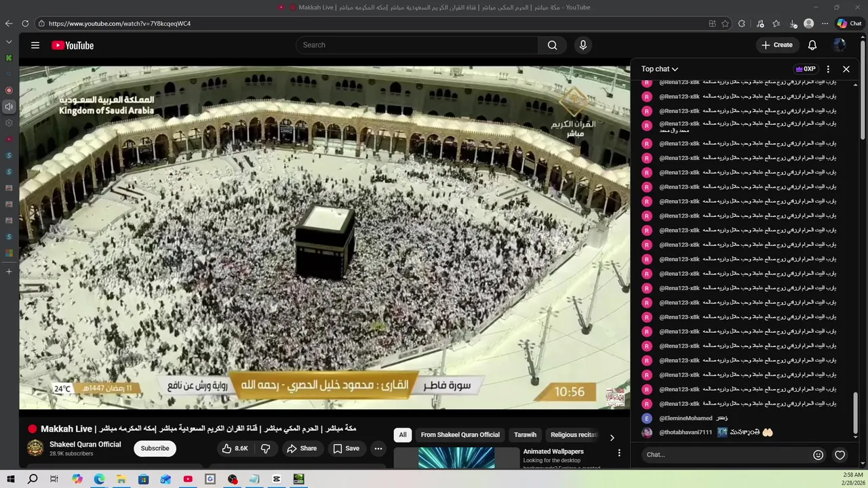Screen dimensions: 868x488
Task: Toggle the sidebar speaker mute tab
Action: [9, 106]
